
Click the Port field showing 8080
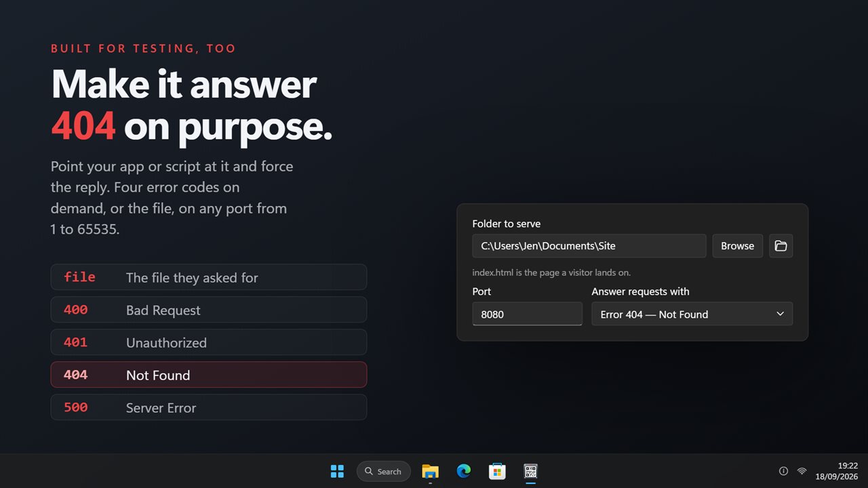pyautogui.click(x=527, y=314)
